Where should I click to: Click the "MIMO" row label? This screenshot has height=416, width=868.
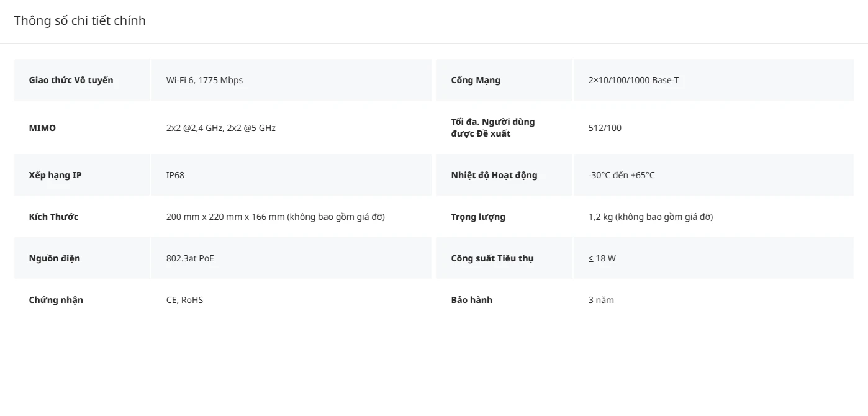42,128
